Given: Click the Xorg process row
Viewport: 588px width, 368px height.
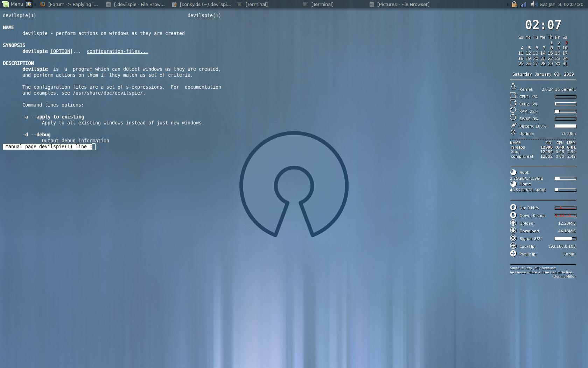Looking at the screenshot, I should point(543,152).
